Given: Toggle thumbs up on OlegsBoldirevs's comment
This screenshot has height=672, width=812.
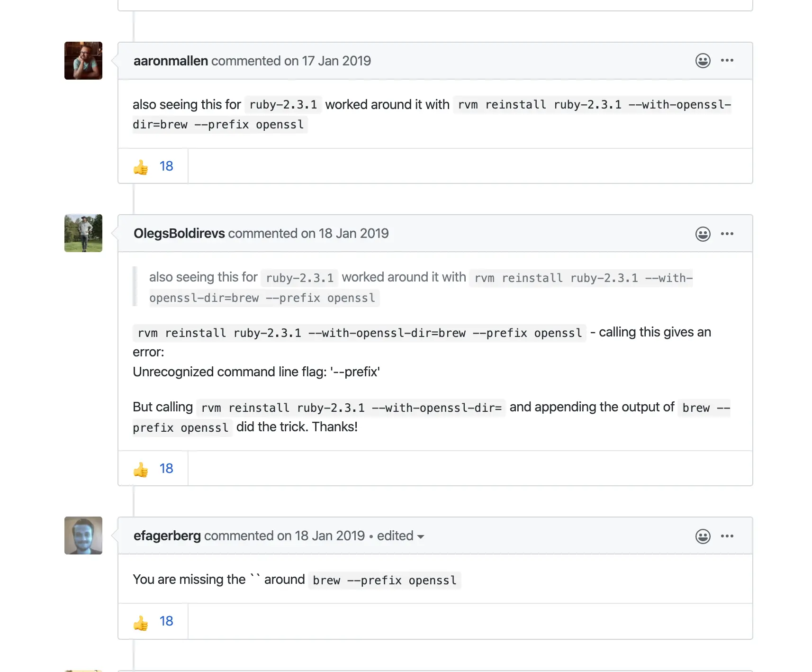Looking at the screenshot, I should click(x=153, y=469).
